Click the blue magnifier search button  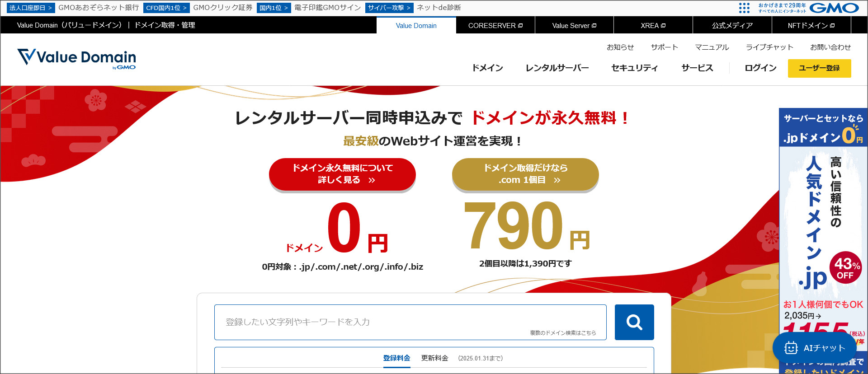(x=634, y=322)
